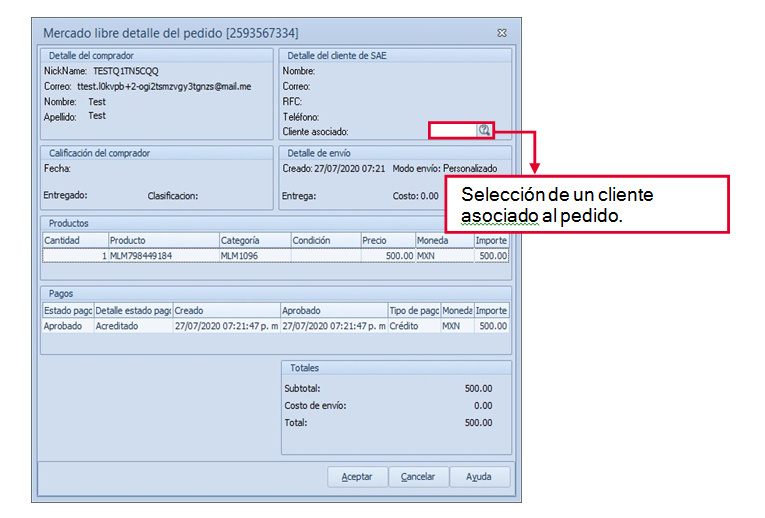Select the MXN cell in the Productos row
Screen dimensions: 765x518
[444, 256]
